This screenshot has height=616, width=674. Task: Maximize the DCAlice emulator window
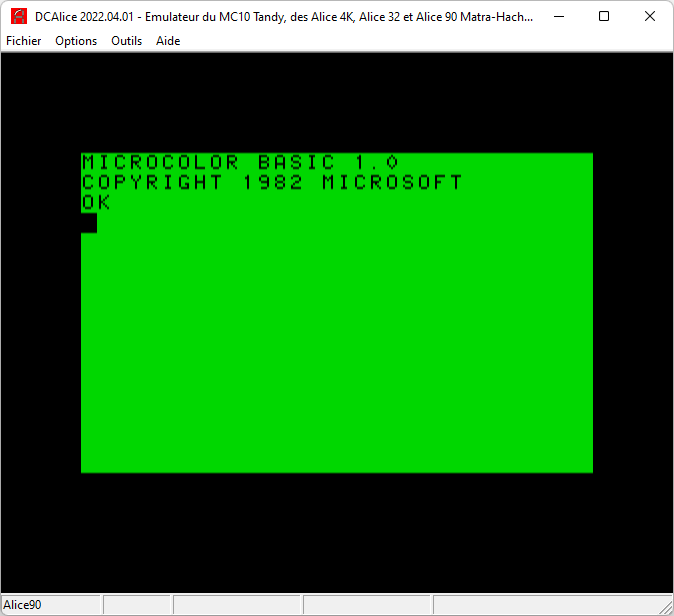604,17
